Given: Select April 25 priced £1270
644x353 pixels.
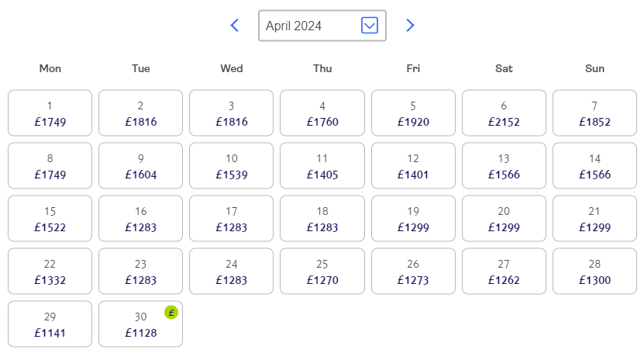Looking at the screenshot, I should [x=322, y=272].
